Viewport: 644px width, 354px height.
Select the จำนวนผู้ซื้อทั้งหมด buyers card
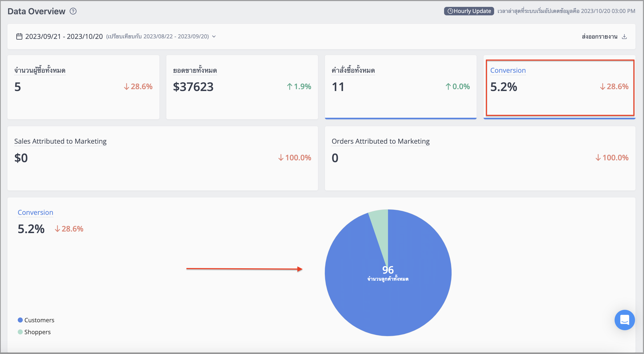[x=83, y=87]
